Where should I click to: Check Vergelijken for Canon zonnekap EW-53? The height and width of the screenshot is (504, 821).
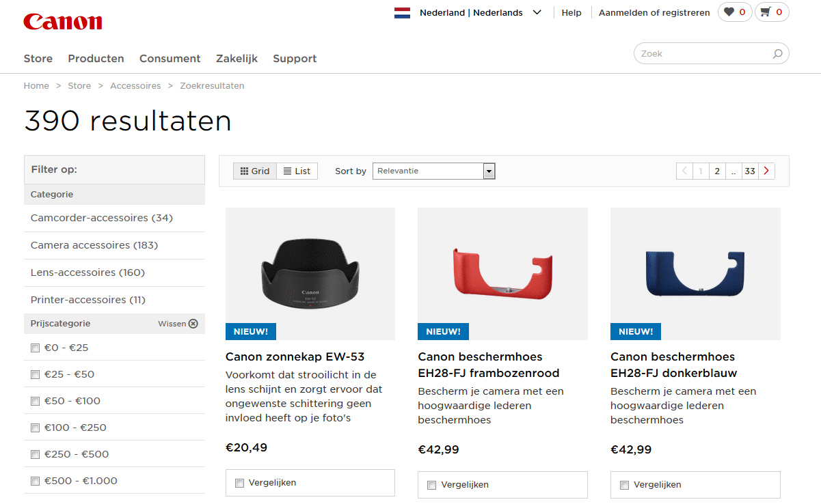(239, 483)
